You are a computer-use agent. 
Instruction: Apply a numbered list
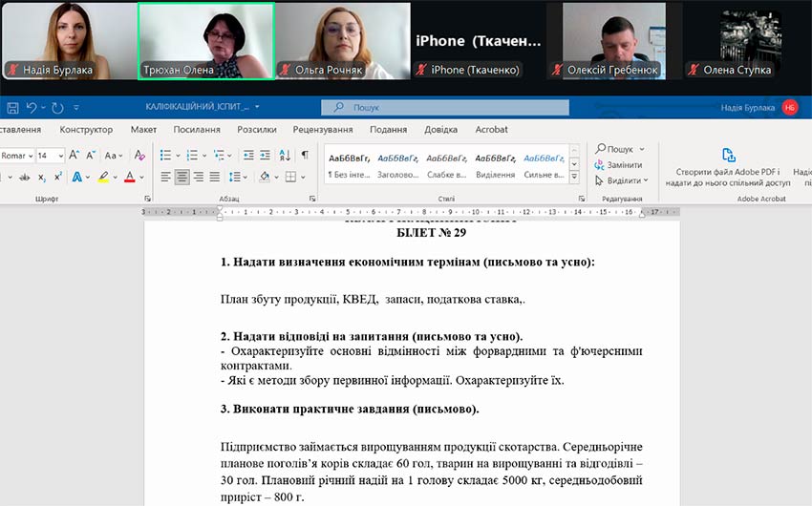192,156
